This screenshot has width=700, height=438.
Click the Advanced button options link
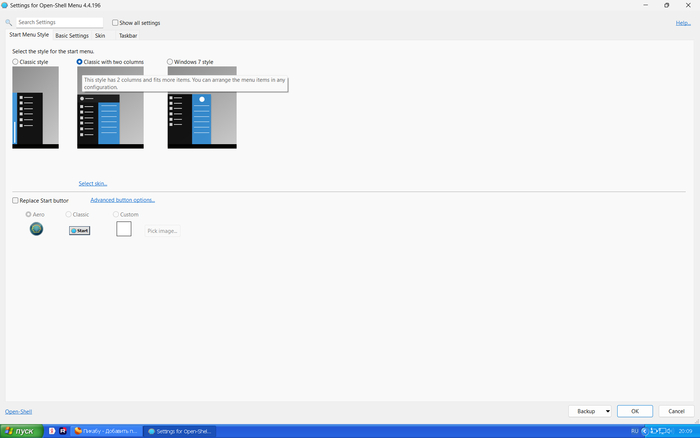[122, 200]
